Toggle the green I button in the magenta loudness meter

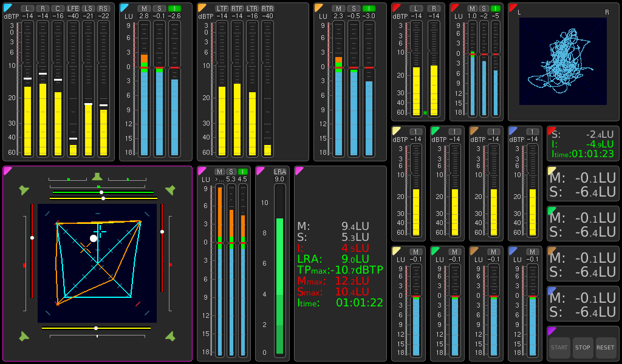(242, 172)
